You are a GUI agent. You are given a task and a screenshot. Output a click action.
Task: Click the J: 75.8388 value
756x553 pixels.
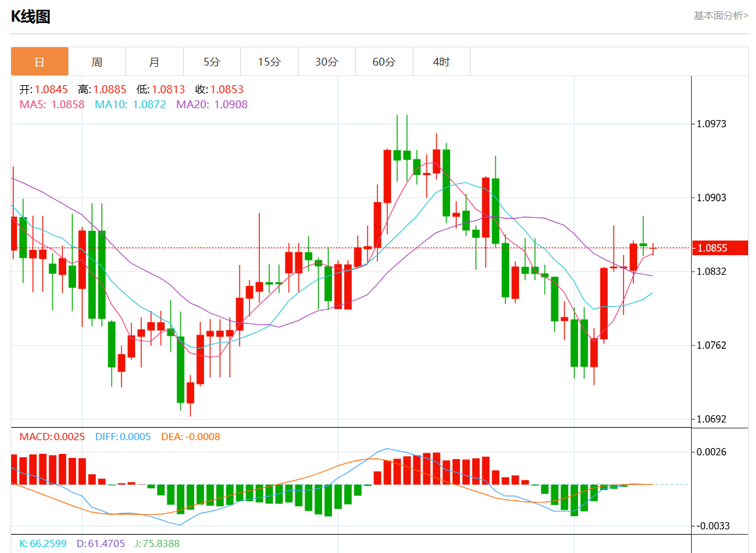click(x=157, y=543)
